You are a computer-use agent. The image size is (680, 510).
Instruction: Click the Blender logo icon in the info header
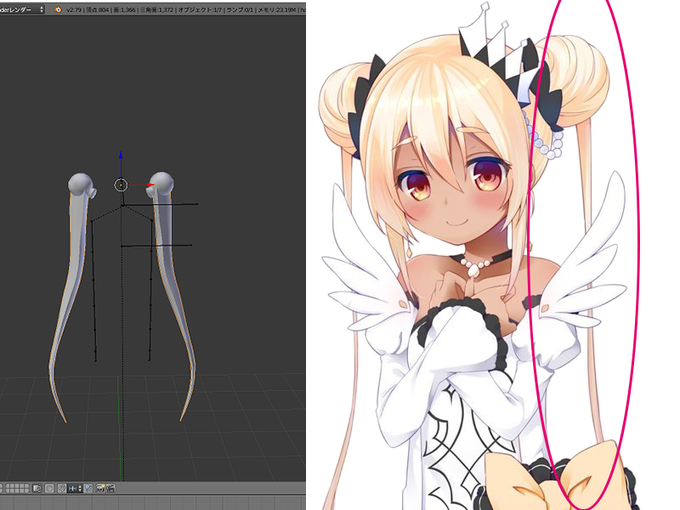tap(58, 10)
